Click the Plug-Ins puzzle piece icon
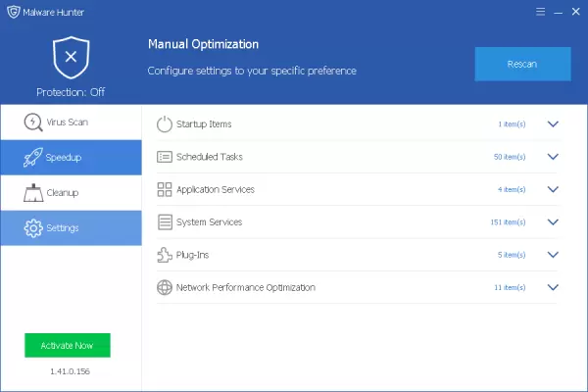Viewport: 588px width, 392px height. tap(165, 255)
